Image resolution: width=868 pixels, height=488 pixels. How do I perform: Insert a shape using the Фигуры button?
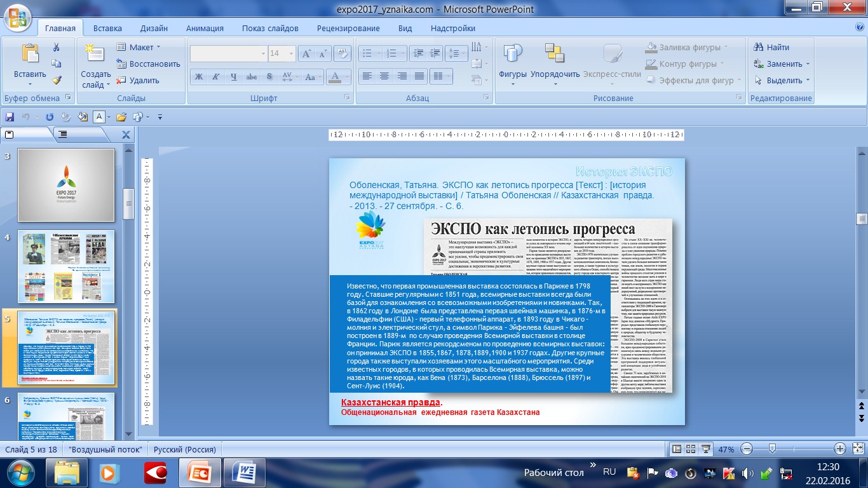pos(512,62)
